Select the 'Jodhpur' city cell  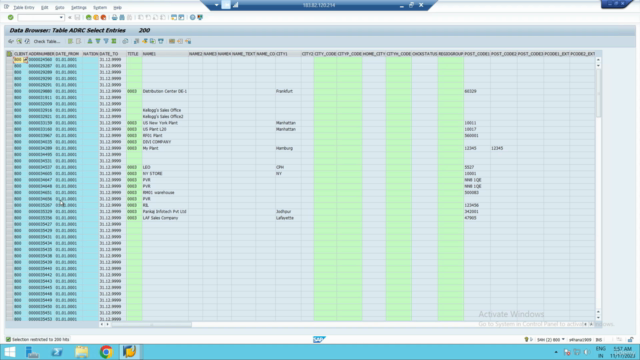click(x=288, y=211)
